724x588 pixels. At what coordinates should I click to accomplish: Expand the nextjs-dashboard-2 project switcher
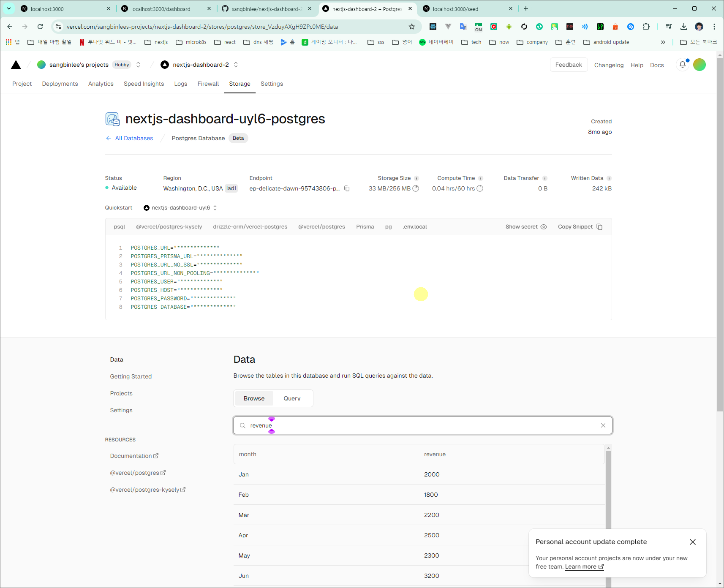[236, 65]
